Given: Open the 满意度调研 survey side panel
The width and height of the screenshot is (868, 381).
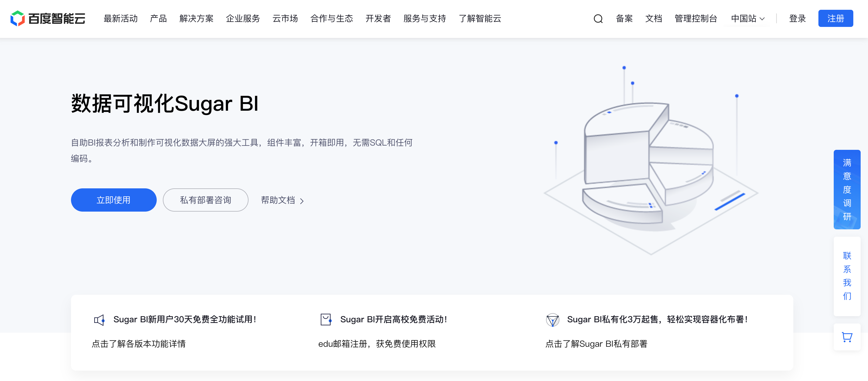Looking at the screenshot, I should [x=847, y=190].
